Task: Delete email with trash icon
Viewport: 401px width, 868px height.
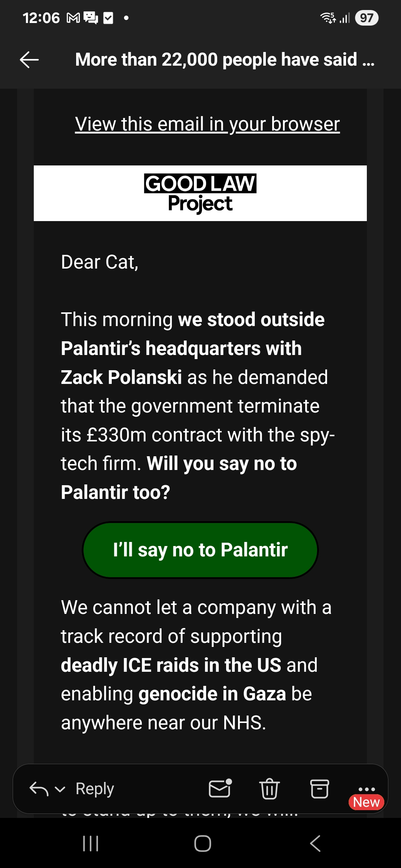Action: point(269,789)
